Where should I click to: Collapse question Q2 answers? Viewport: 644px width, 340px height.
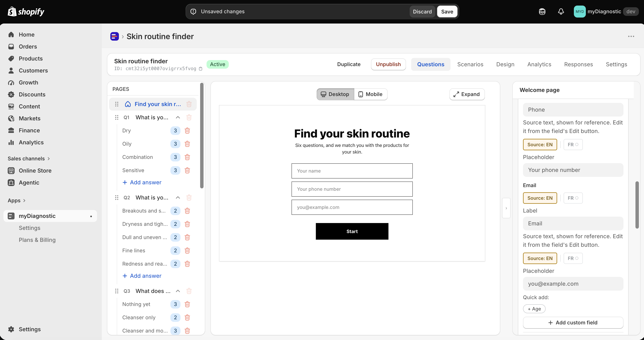[178, 198]
